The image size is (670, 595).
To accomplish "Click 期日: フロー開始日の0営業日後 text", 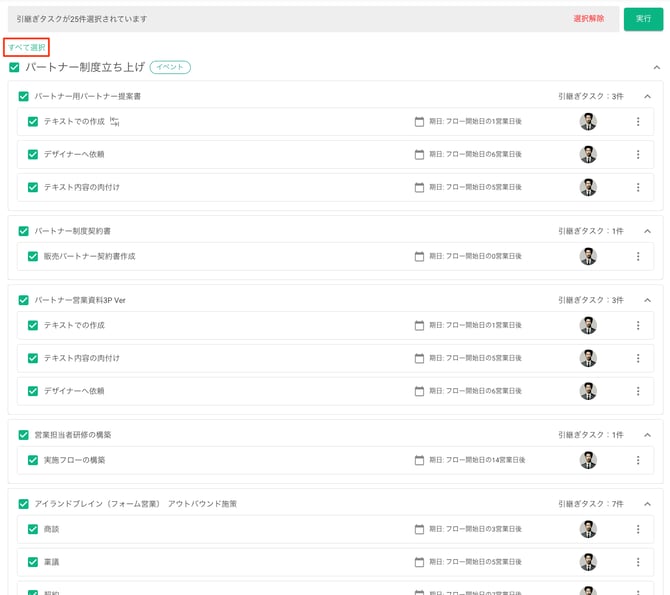I will coord(475,256).
